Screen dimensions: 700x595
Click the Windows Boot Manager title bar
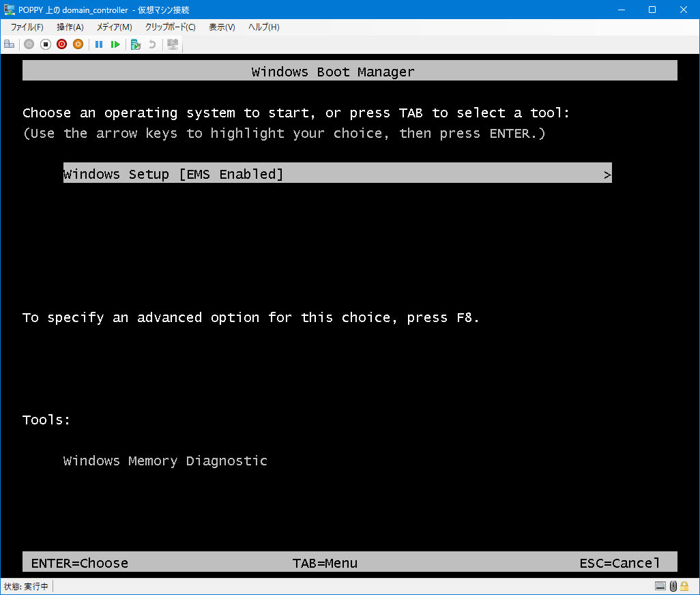point(350,70)
